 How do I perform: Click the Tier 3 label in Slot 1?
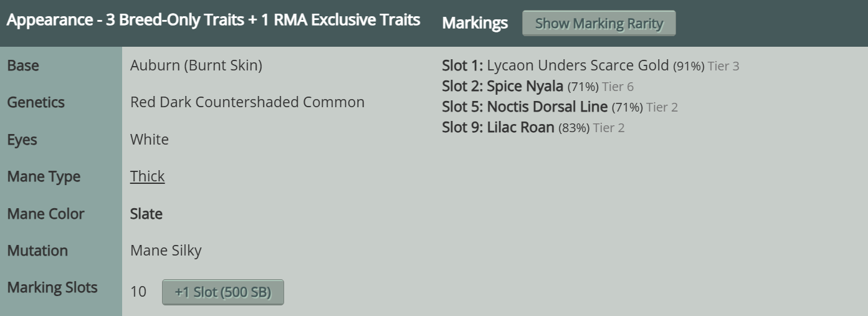(x=723, y=66)
